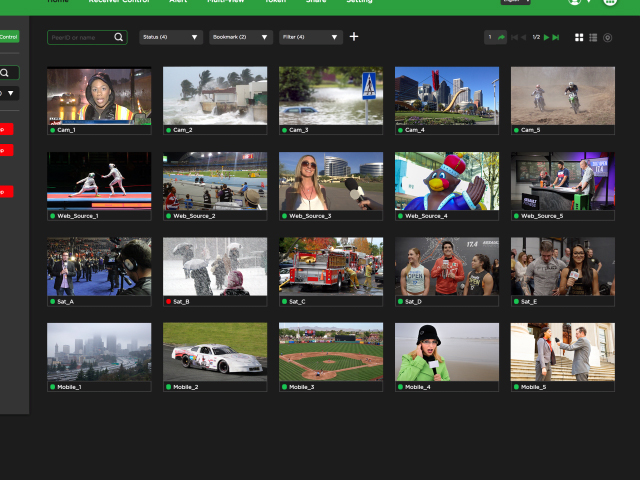
Task: Open Cam_4 city skyline thumbnail
Action: coord(447,96)
